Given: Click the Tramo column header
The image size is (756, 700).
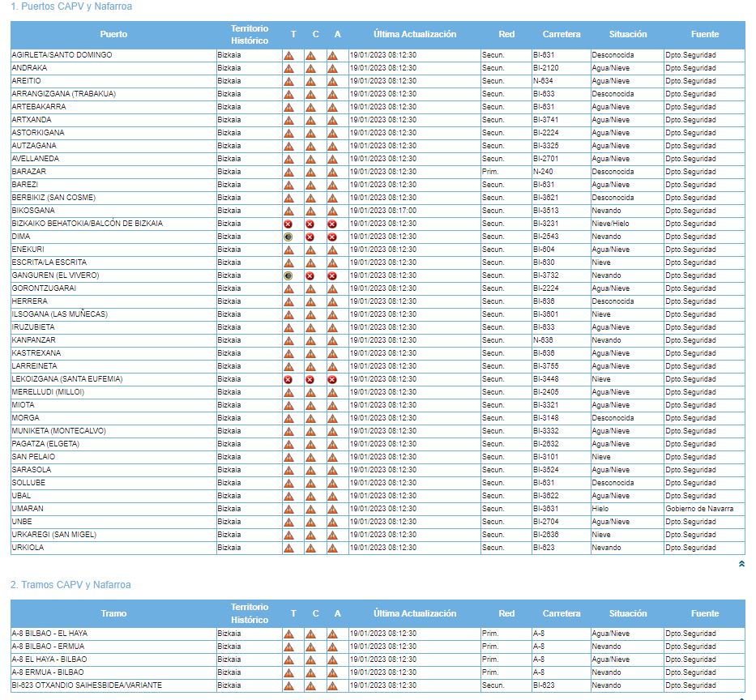Looking at the screenshot, I should pos(113,613).
